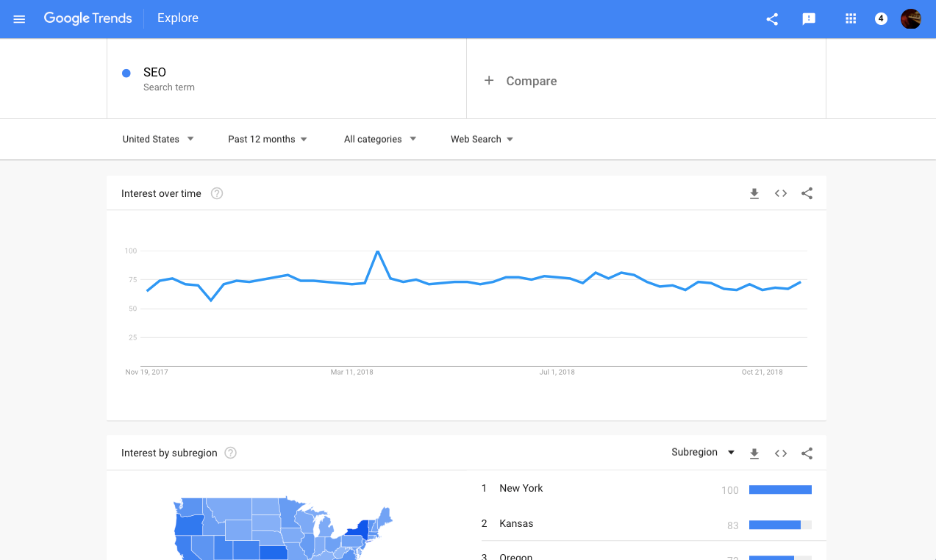Select Explore in the top navigation
The image size is (936, 560).
(x=177, y=18)
